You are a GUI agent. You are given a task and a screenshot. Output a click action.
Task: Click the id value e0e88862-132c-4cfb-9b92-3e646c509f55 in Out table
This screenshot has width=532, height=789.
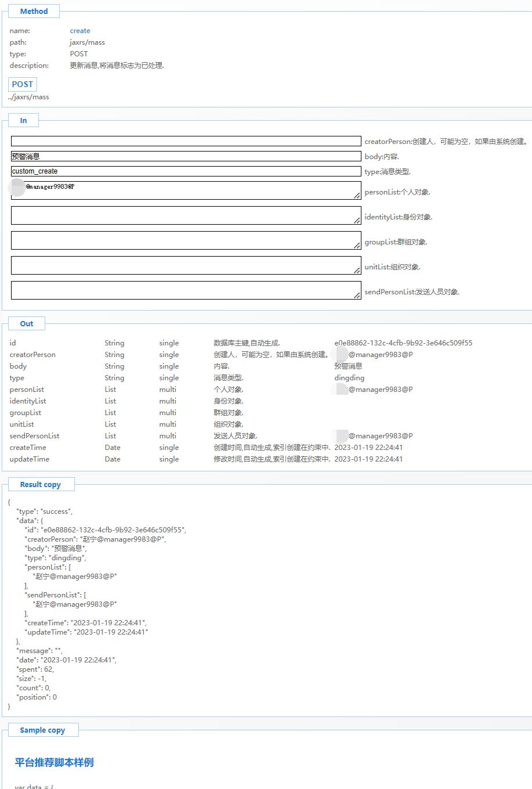pos(403,343)
